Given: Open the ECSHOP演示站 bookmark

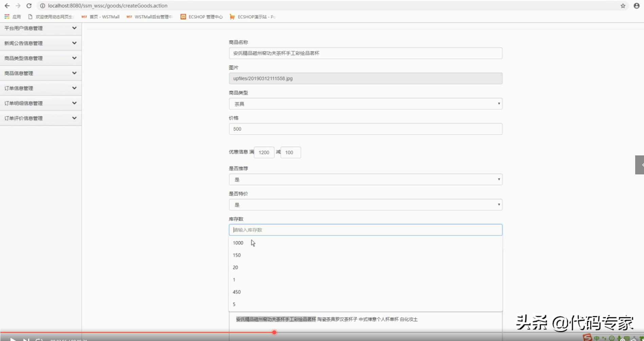Looking at the screenshot, I should point(252,17).
